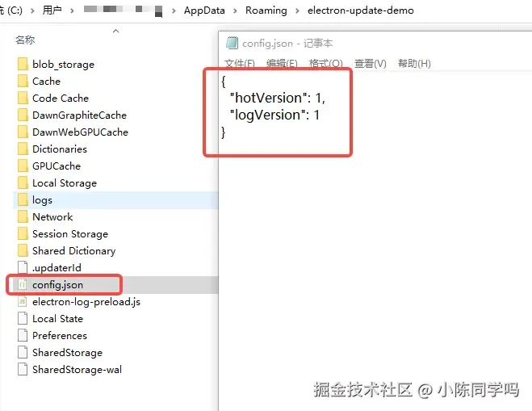Screen dimensions: 532x411
Task: Go to 用户 in the address bar
Action: 52,10
